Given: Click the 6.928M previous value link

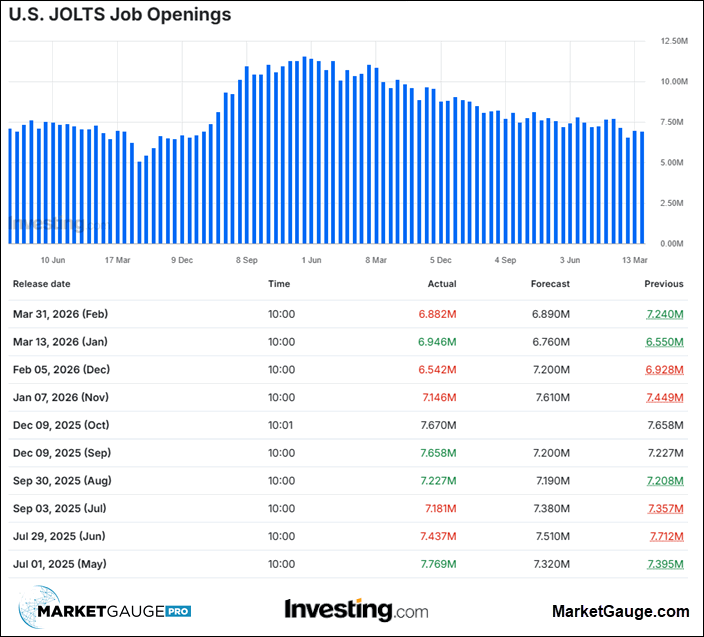Looking at the screenshot, I should click(x=663, y=370).
